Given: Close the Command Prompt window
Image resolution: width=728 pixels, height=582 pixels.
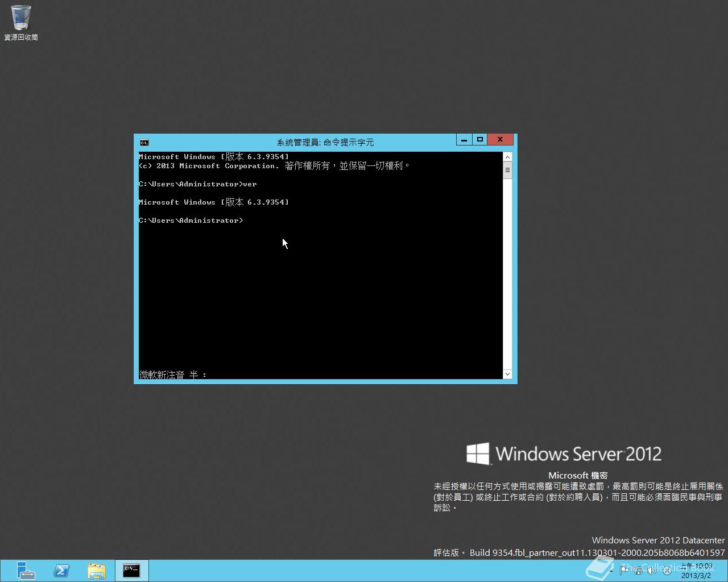Looking at the screenshot, I should [x=500, y=139].
